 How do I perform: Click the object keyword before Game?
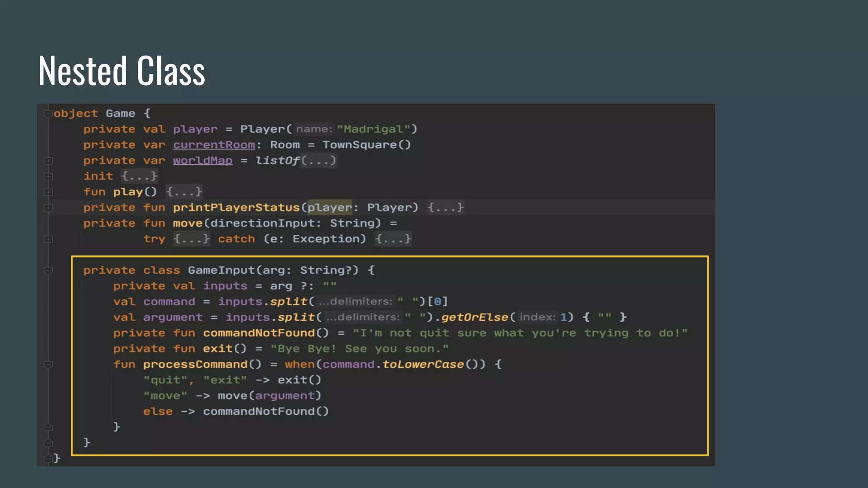pyautogui.click(x=76, y=114)
